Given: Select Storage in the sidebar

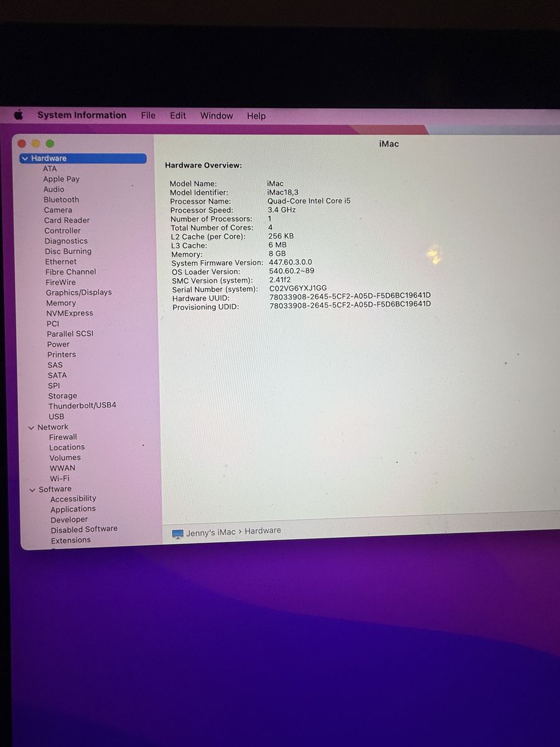Looking at the screenshot, I should (x=63, y=396).
